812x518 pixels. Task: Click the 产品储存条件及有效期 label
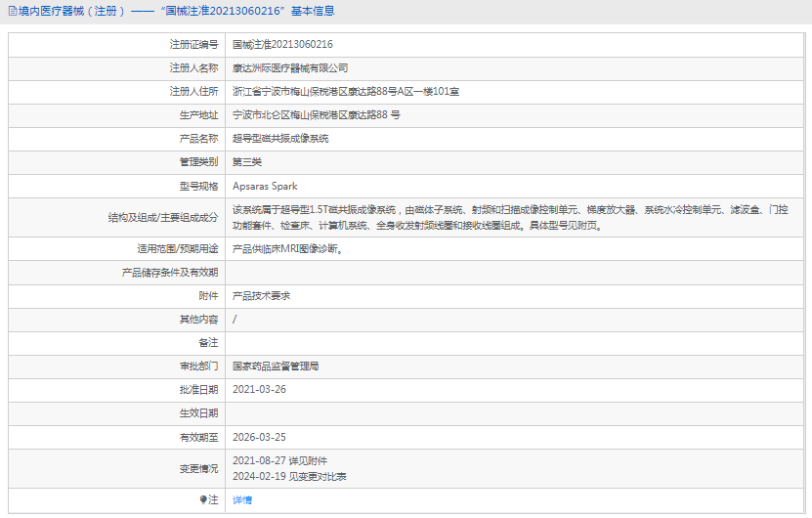click(170, 273)
